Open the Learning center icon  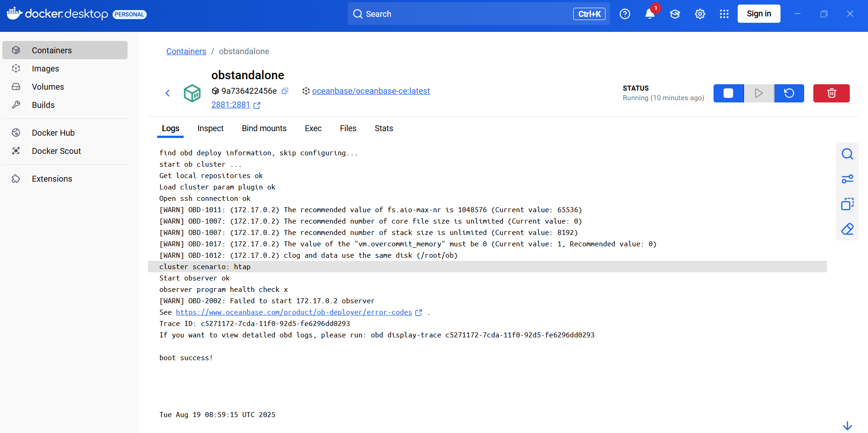pos(675,14)
